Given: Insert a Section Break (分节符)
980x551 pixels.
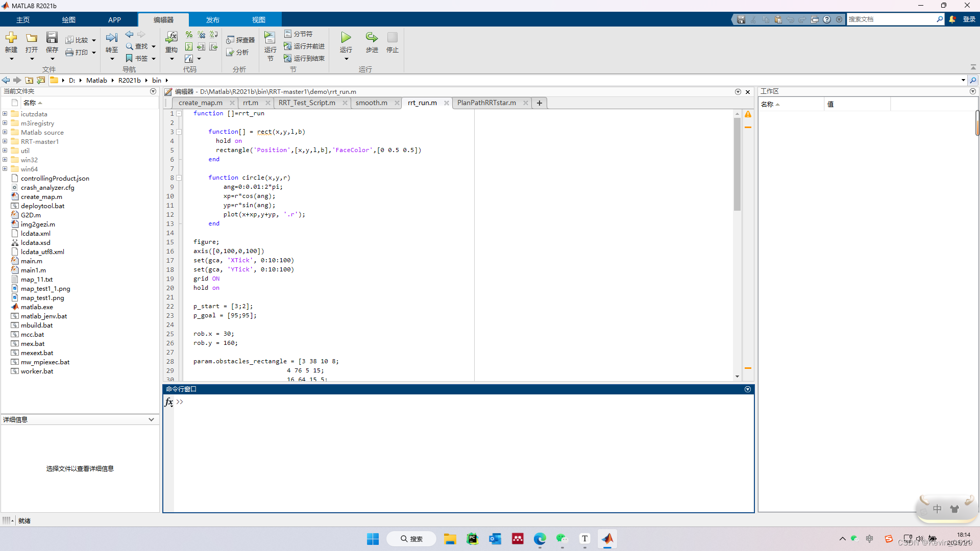Looking at the screenshot, I should tap(299, 34).
